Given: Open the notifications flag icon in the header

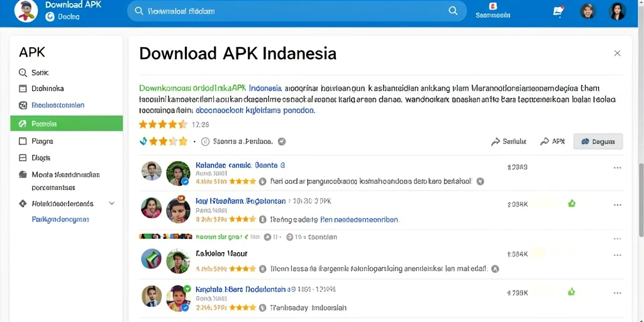Looking at the screenshot, I should coord(558,11).
